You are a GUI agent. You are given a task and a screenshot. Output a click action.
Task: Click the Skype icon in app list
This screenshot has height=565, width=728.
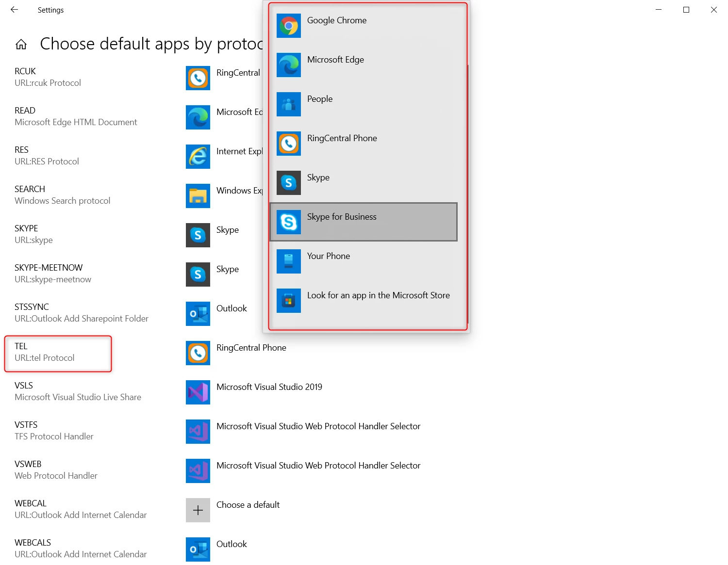(289, 183)
